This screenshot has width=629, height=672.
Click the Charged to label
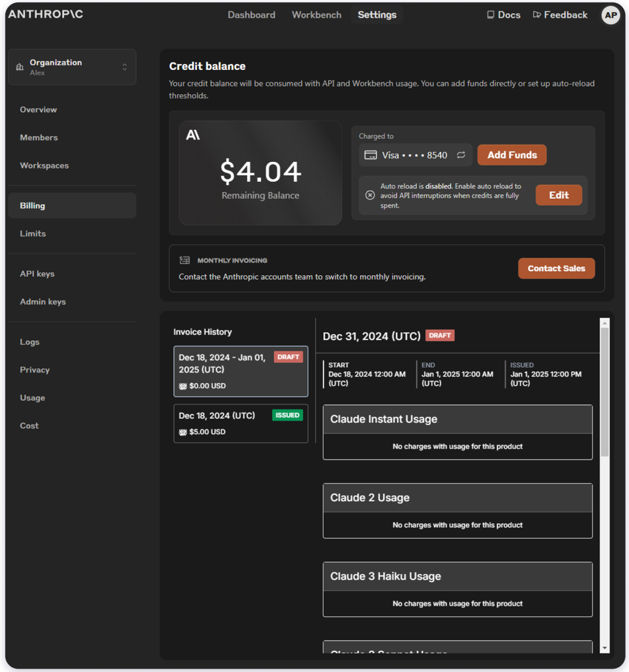[376, 136]
